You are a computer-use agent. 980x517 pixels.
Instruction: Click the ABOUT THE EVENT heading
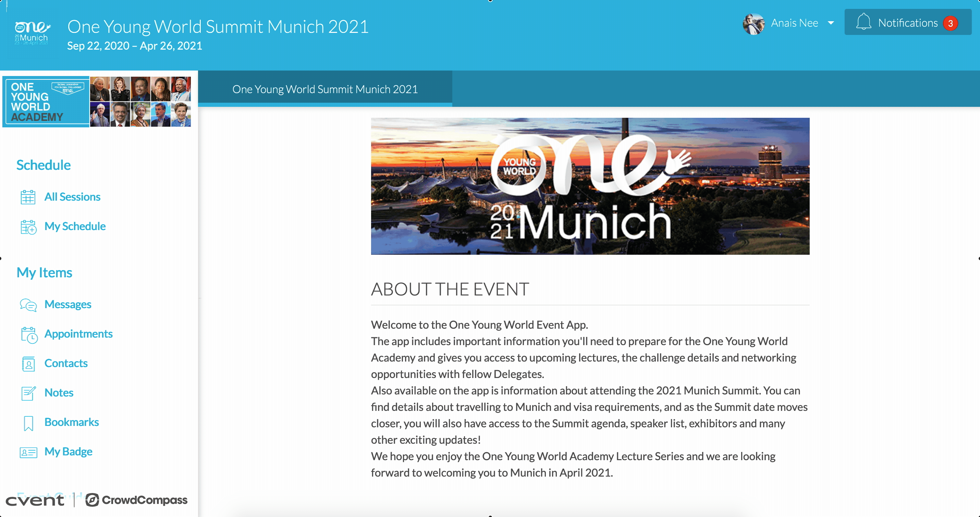tap(450, 289)
